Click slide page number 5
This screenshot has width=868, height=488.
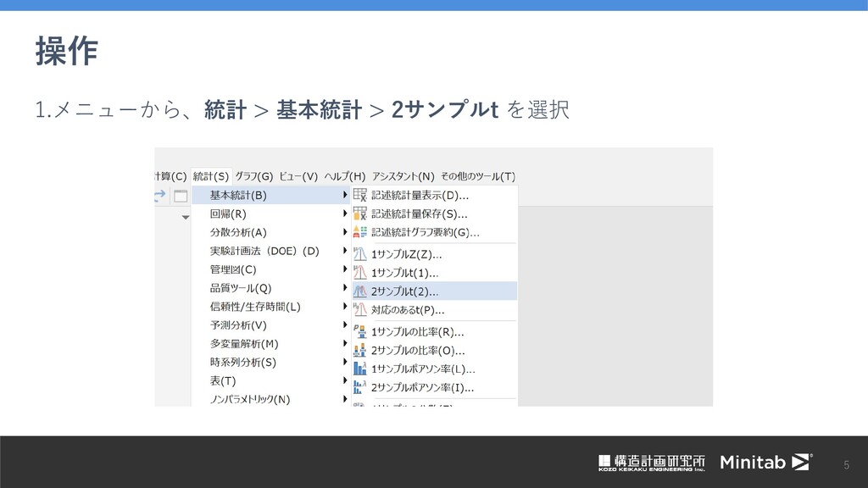[x=847, y=465]
